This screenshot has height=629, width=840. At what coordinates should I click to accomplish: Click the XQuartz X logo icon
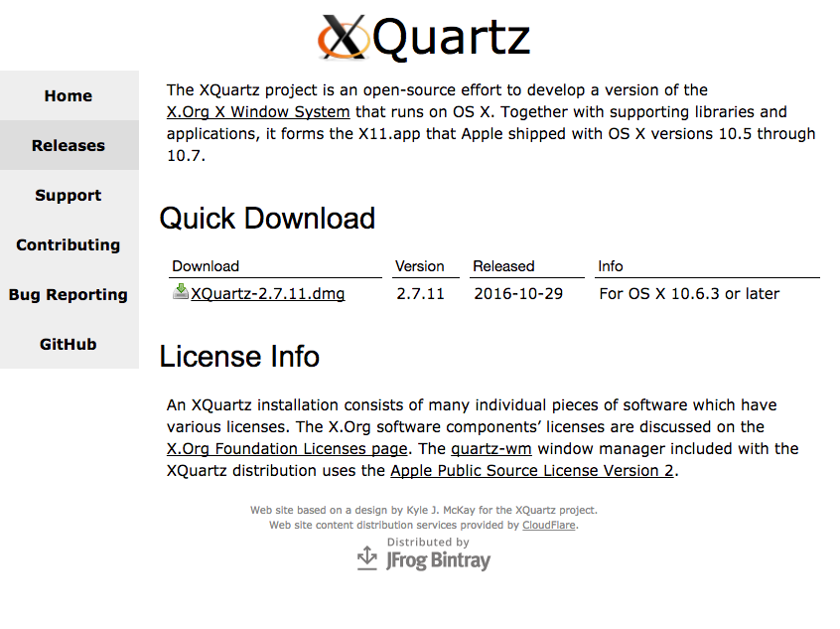(344, 38)
